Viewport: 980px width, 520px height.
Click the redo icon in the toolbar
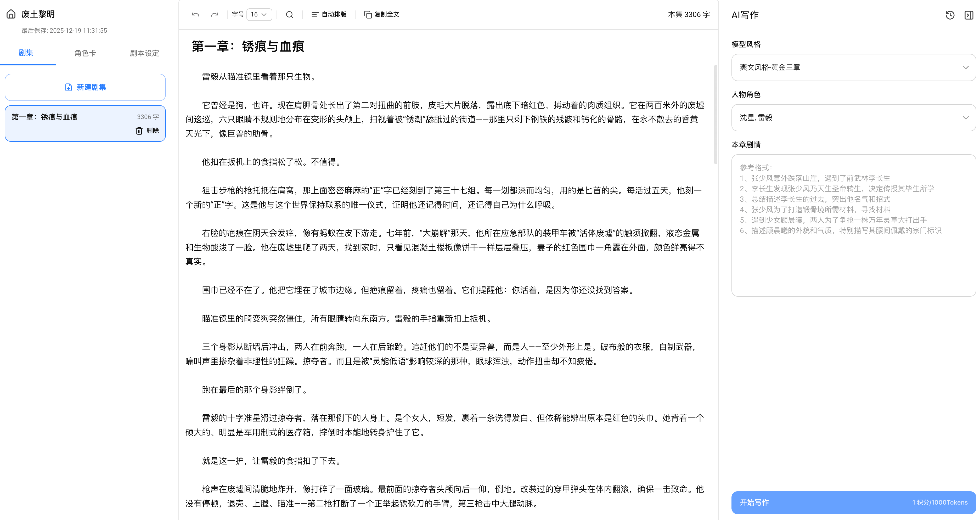pos(214,14)
